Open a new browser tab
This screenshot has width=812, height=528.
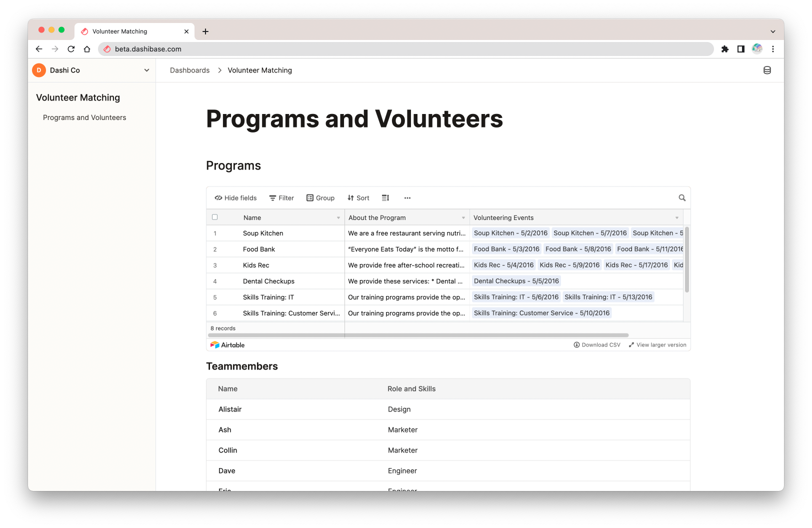pyautogui.click(x=205, y=31)
